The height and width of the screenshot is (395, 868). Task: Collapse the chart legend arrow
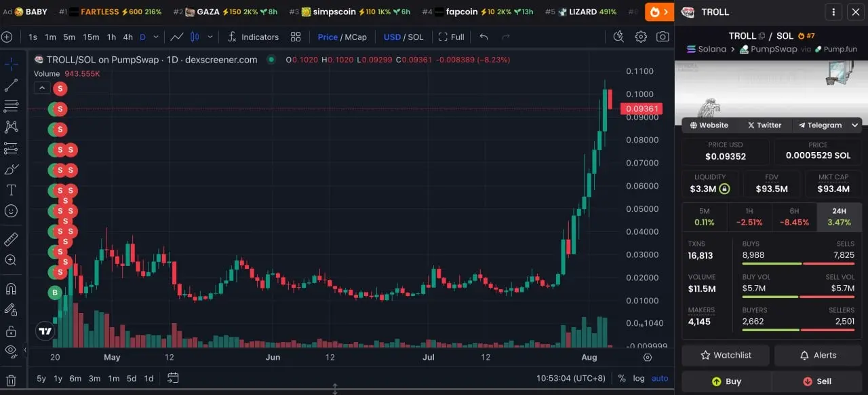41,88
